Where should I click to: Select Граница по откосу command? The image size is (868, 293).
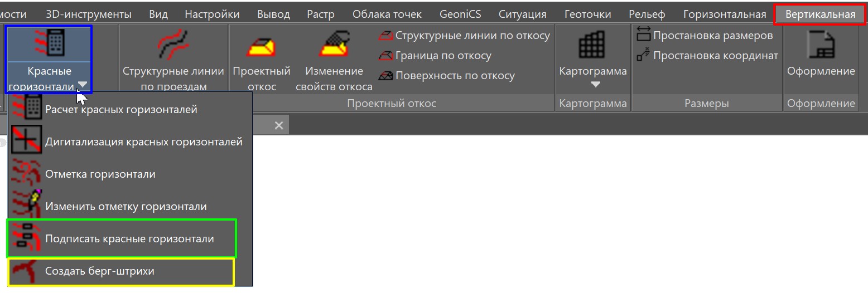pos(435,56)
